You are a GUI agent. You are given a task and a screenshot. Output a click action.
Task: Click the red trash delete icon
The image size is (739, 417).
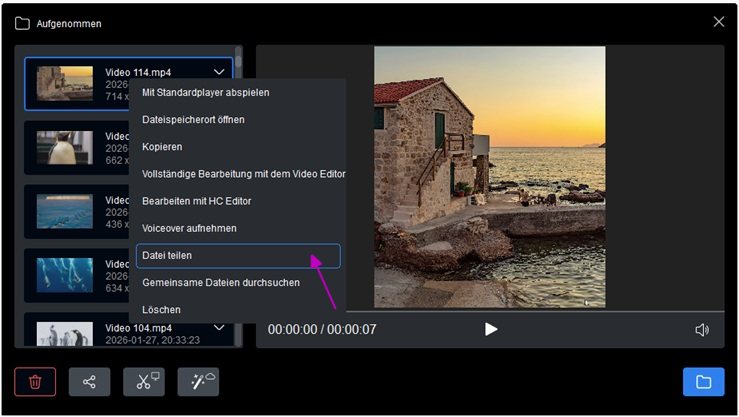[x=35, y=381]
